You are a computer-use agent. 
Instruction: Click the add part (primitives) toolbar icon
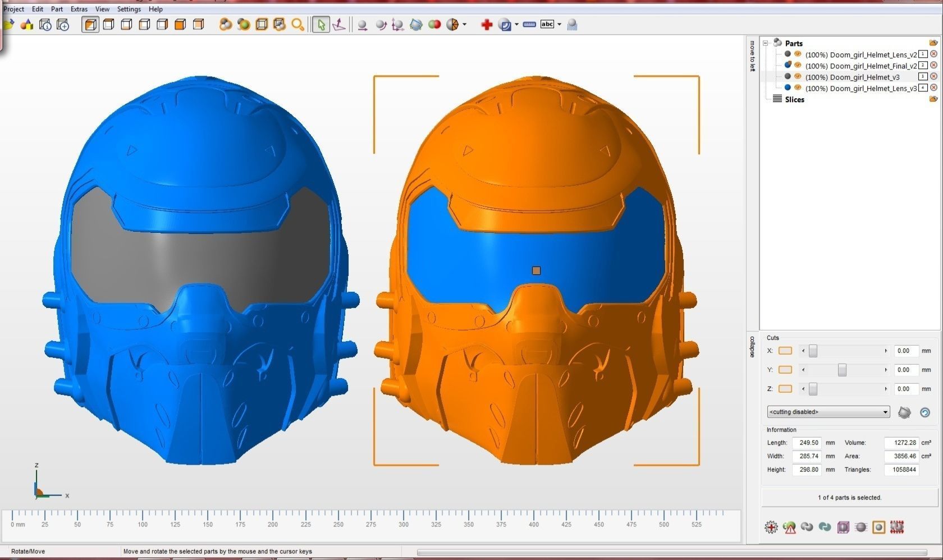[26, 24]
